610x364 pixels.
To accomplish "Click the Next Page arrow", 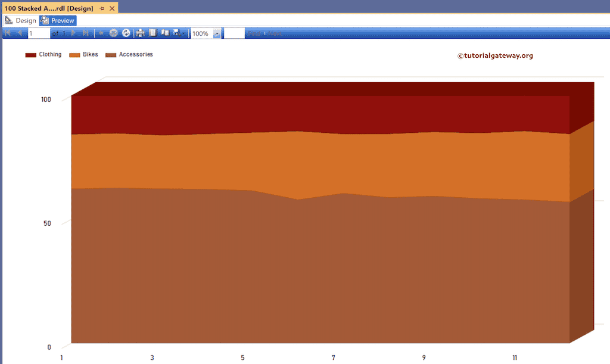I will pos(73,33).
